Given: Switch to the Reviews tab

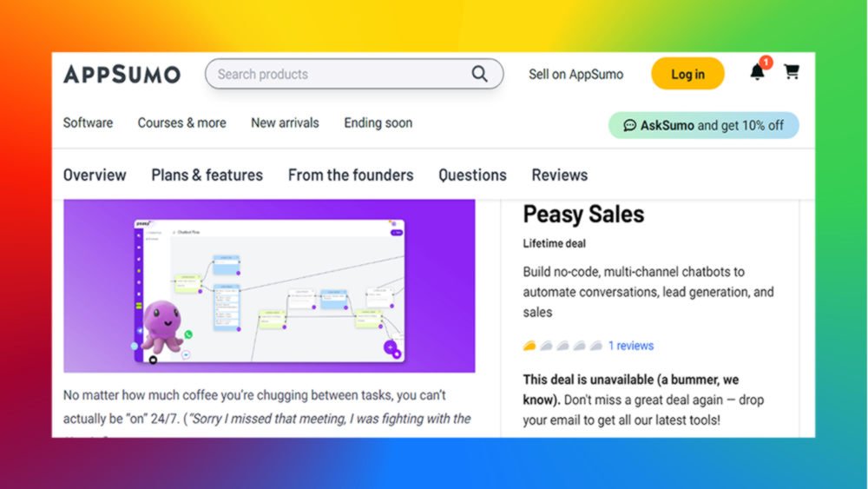Looking at the screenshot, I should pos(560,175).
